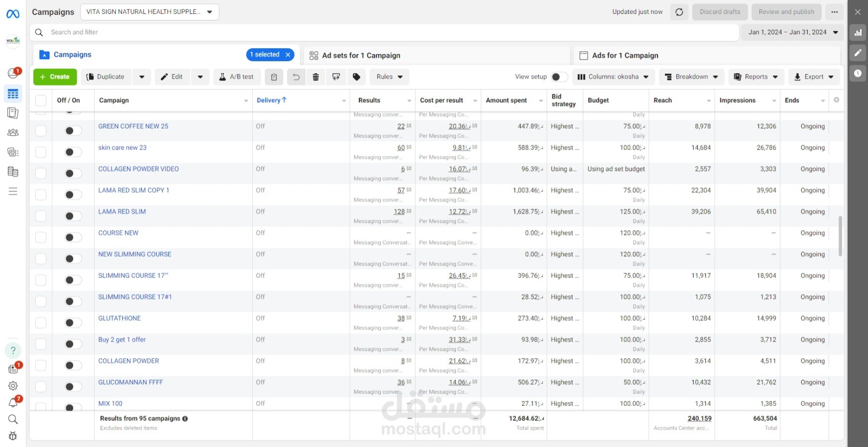Click the Search and filter field
Image resolution: width=868 pixels, height=447 pixels.
click(384, 32)
